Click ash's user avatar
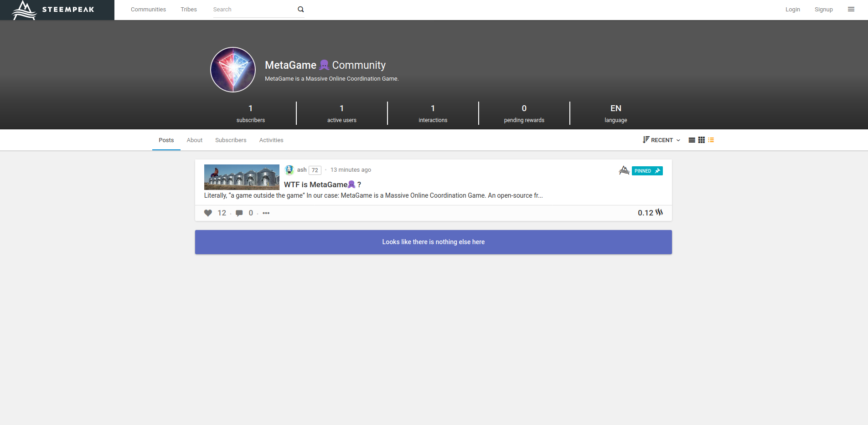Screen dimensions: 868x425 point(289,170)
